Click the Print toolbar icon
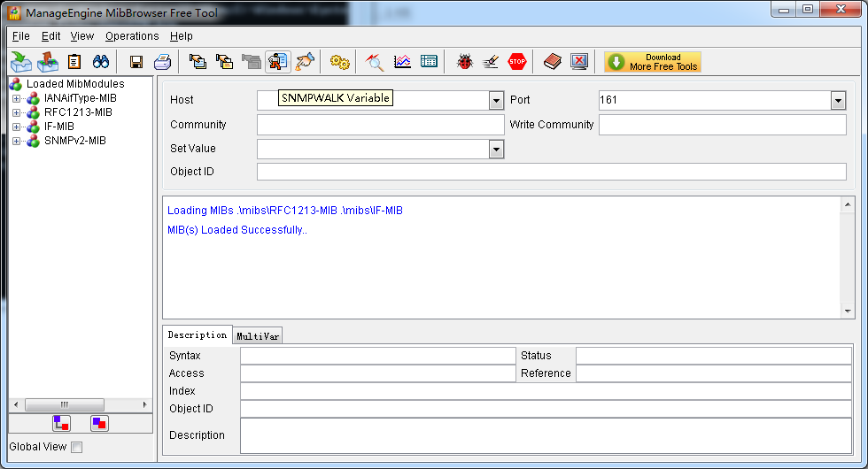The width and height of the screenshot is (868, 469). tap(163, 61)
